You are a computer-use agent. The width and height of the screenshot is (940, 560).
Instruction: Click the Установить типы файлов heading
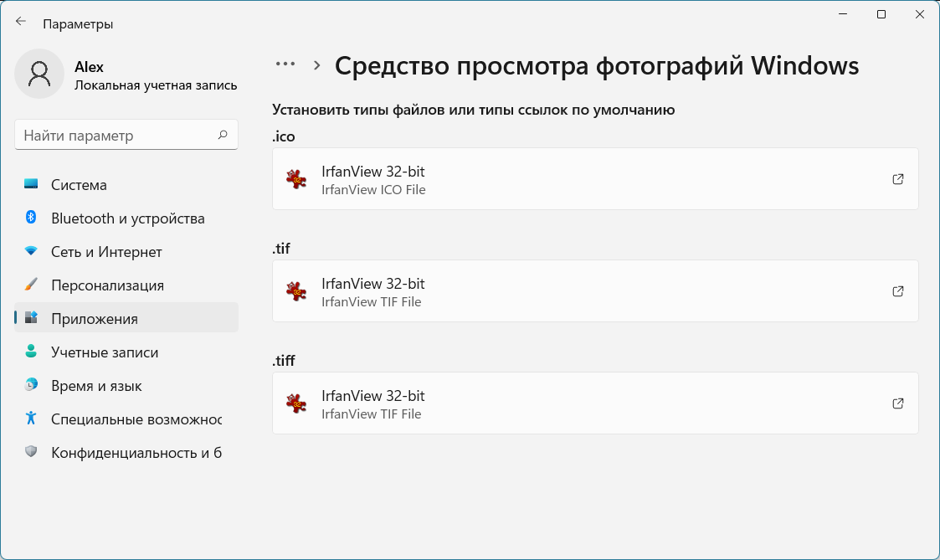474,110
